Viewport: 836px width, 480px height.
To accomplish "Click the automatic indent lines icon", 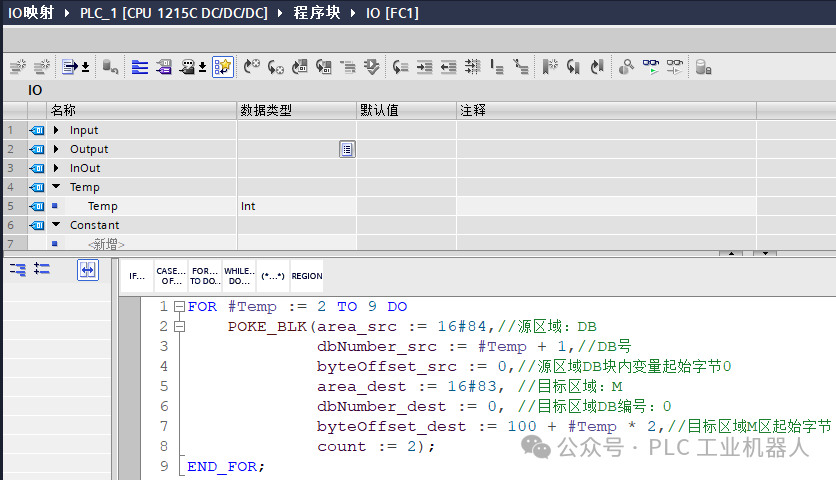I will [x=472, y=67].
